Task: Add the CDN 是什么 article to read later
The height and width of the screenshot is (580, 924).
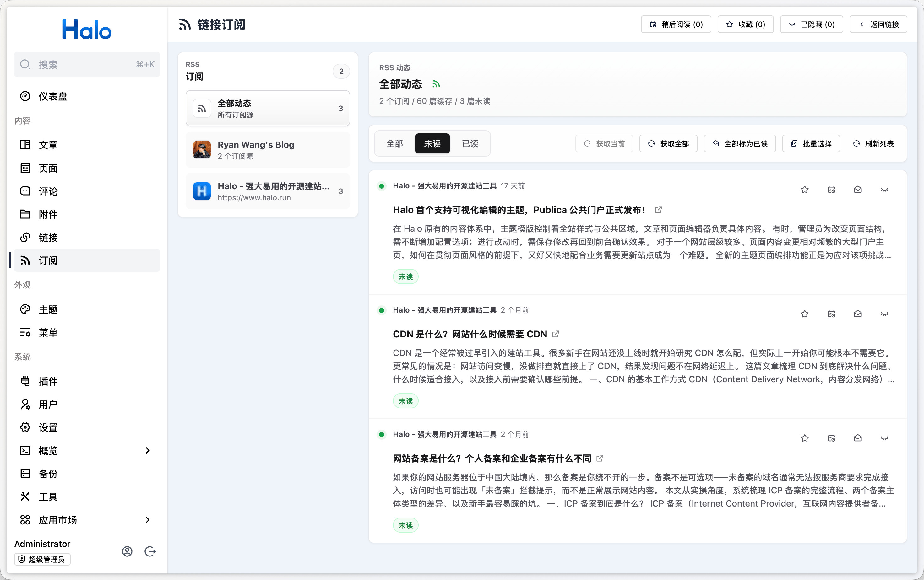Action: coord(832,314)
